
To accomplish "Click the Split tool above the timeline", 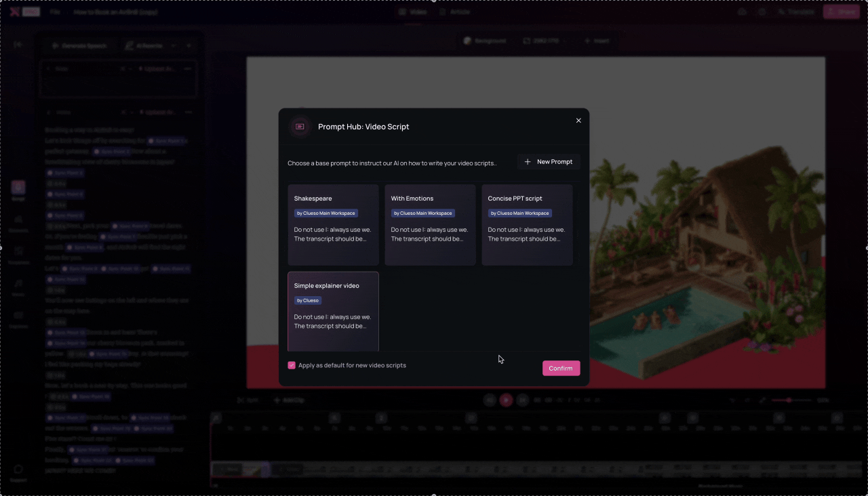I will (248, 400).
